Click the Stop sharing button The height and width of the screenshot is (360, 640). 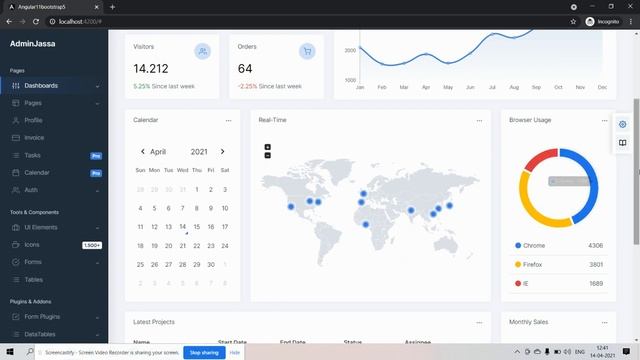[x=204, y=353]
